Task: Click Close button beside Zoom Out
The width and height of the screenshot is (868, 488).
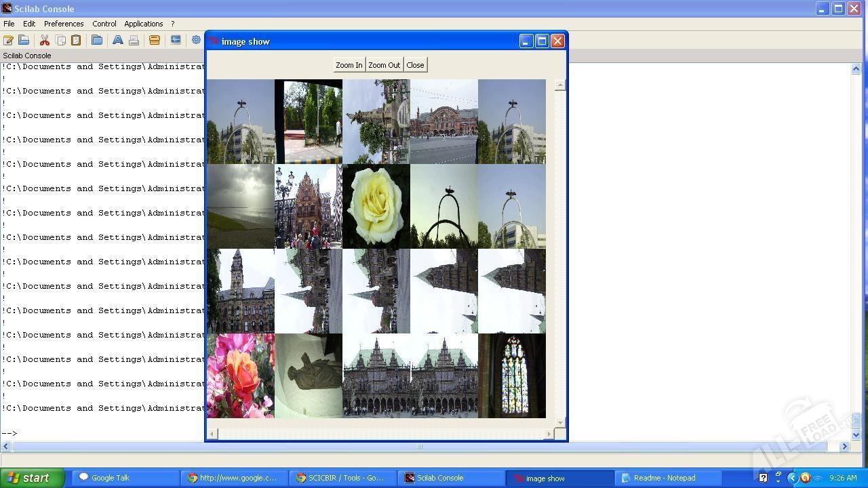Action: [415, 65]
